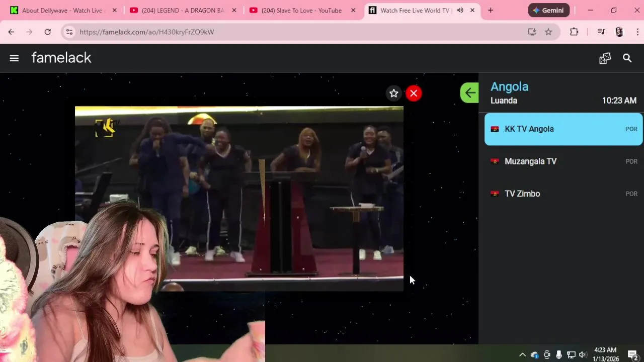Click the Angola flag next to KK TV Angola

495,129
